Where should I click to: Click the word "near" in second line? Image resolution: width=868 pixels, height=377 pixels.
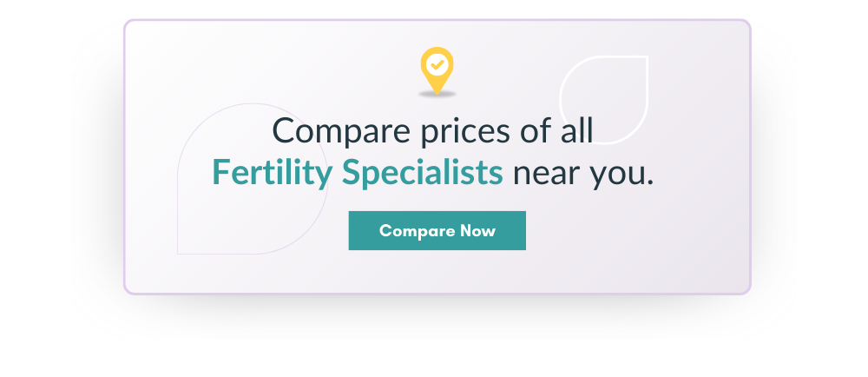(545, 175)
